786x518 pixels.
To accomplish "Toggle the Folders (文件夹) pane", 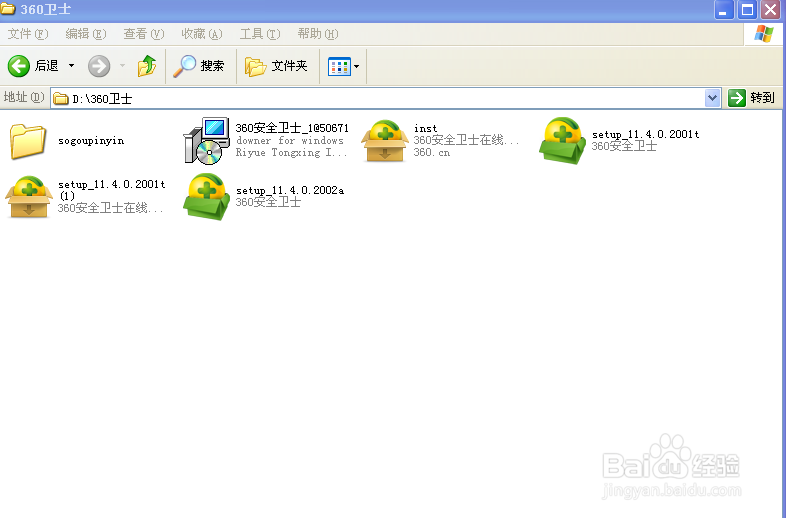I will coord(276,66).
